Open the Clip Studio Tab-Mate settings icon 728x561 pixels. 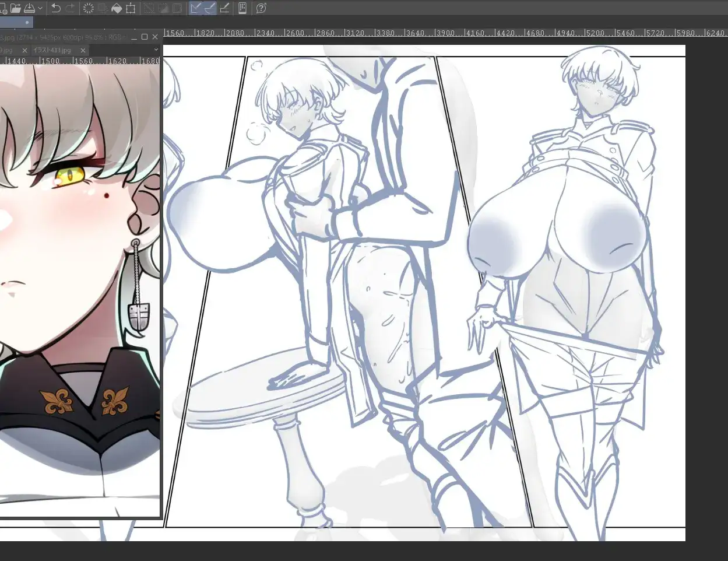point(242,8)
